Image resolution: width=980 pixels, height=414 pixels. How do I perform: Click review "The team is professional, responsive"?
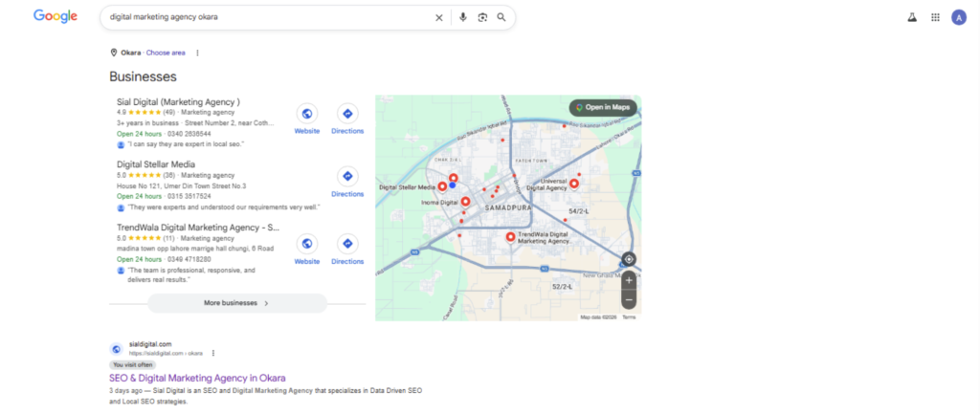pos(191,274)
